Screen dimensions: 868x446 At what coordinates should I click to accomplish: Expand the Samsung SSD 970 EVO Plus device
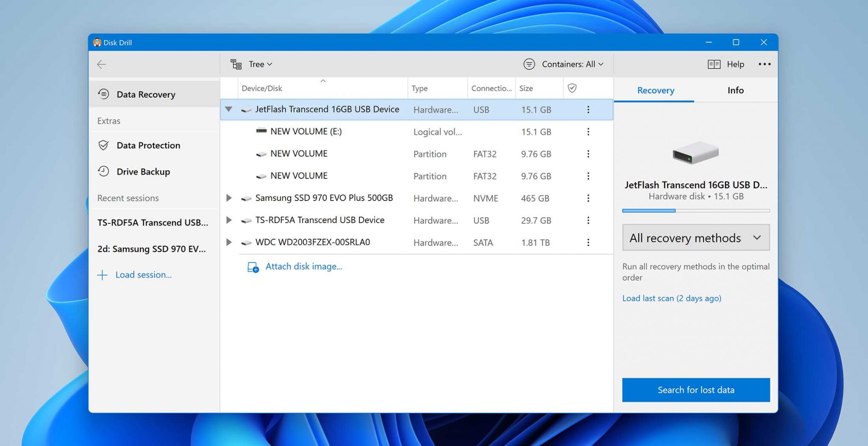tap(229, 198)
